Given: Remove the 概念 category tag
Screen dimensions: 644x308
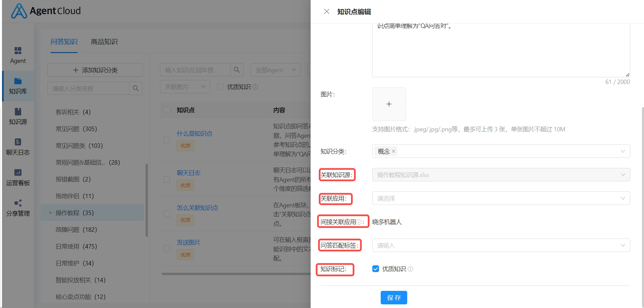Looking at the screenshot, I should click(x=393, y=151).
